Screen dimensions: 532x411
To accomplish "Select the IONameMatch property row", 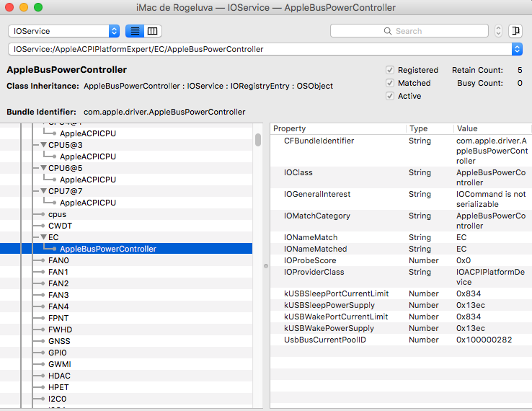I will point(401,237).
